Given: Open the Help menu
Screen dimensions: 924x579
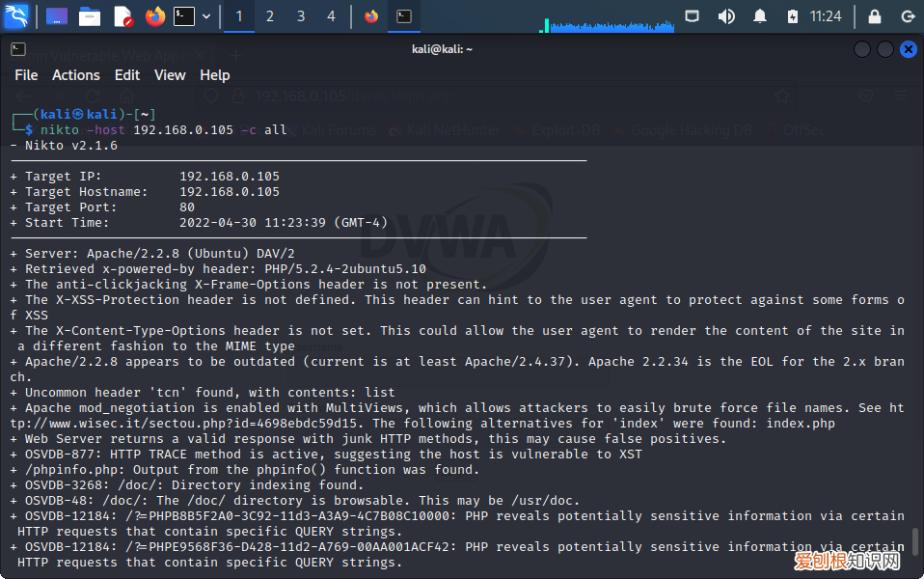Looking at the screenshot, I should [214, 75].
